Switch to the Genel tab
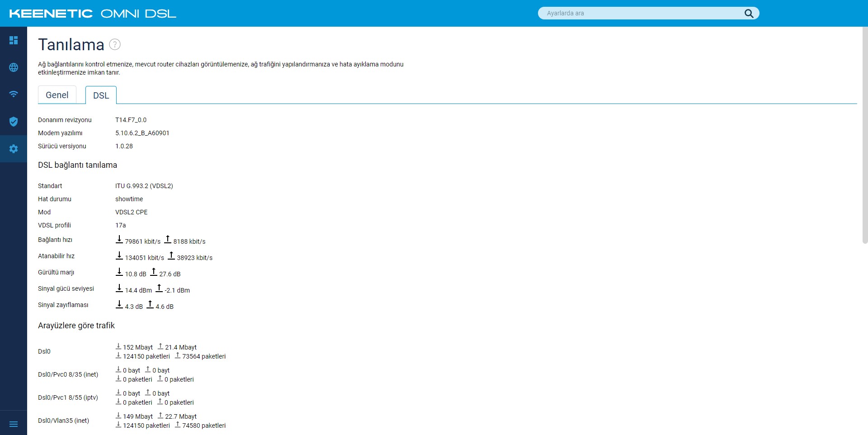The image size is (868, 435). point(57,95)
